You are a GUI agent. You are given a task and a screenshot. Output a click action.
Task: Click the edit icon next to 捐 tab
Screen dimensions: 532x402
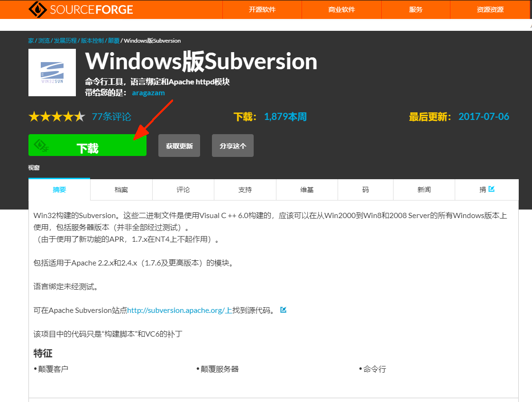[491, 189]
